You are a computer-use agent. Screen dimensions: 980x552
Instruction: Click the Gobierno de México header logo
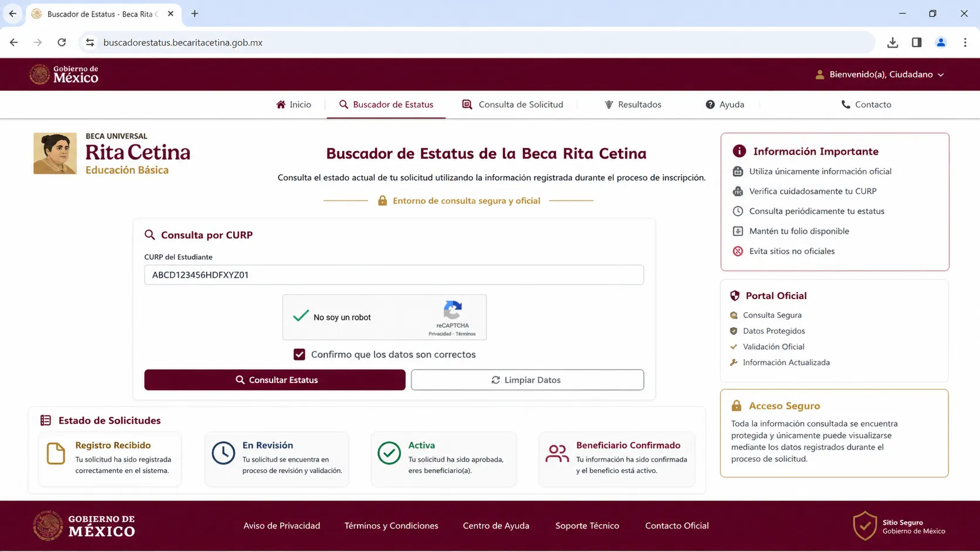[x=64, y=74]
